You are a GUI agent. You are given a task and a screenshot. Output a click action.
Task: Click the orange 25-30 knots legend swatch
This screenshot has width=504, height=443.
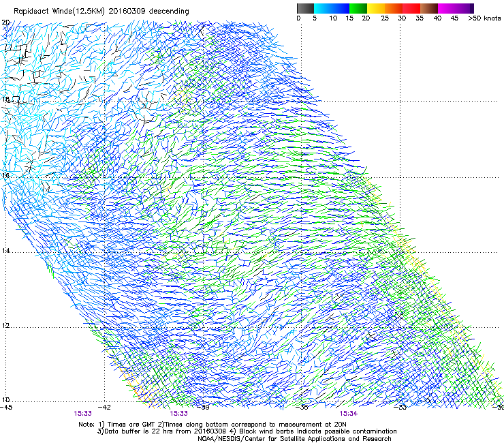pyautogui.click(x=394, y=8)
